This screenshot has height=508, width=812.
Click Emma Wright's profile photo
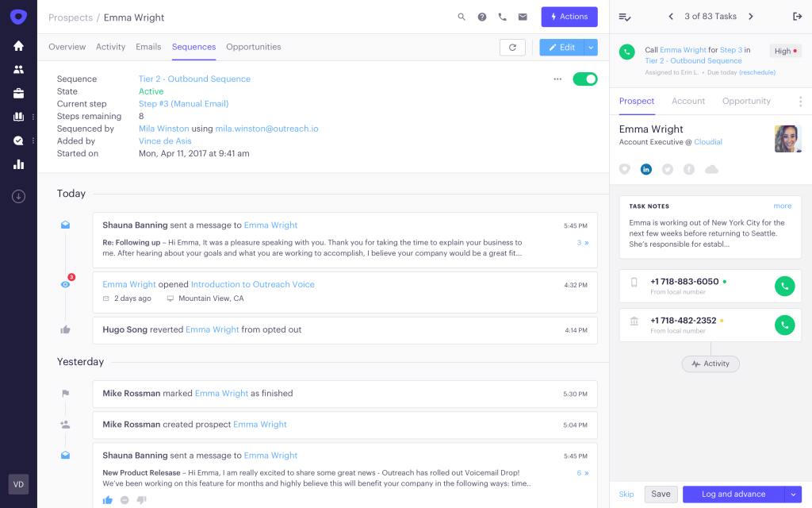pos(788,139)
